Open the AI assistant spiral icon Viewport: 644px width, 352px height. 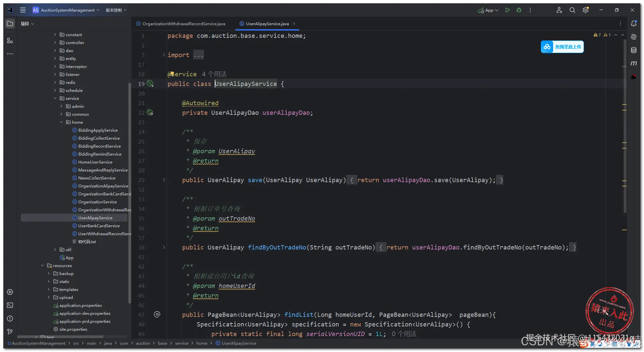coord(634,37)
